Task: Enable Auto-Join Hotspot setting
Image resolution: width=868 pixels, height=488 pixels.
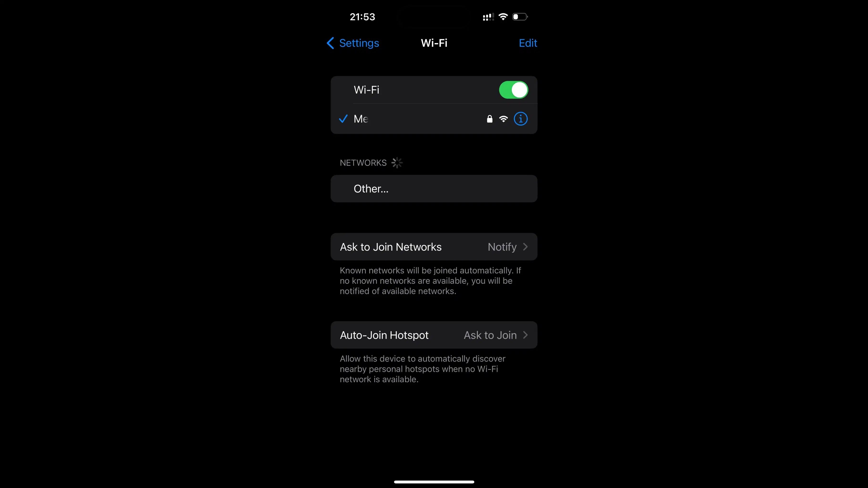Action: coord(434,335)
